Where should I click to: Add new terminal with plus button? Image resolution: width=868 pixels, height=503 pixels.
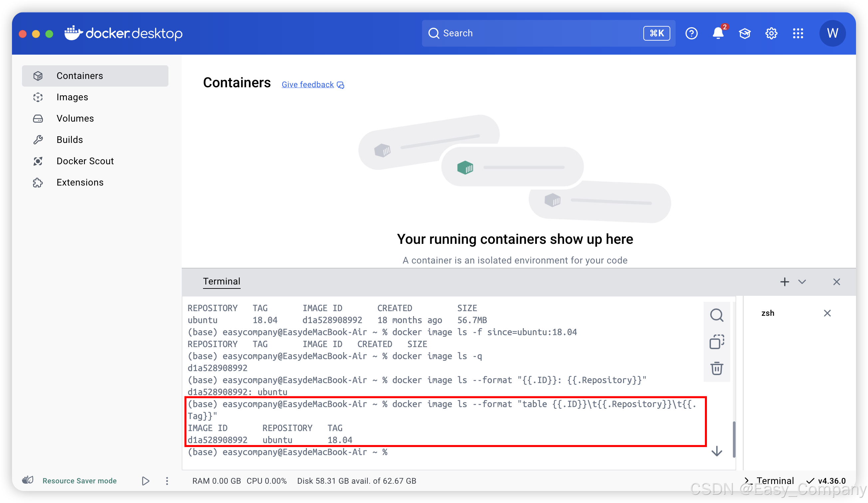pyautogui.click(x=785, y=282)
